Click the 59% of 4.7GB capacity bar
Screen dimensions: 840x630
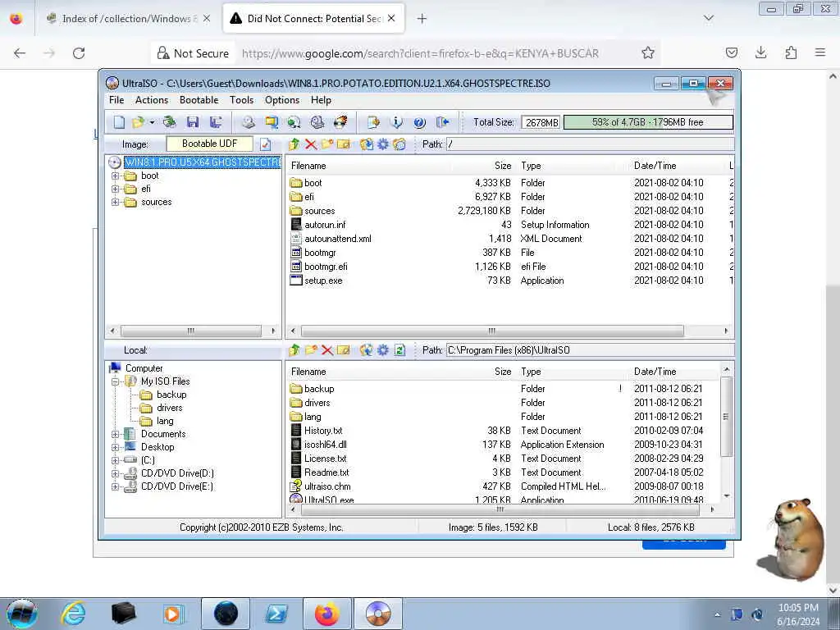click(x=648, y=123)
